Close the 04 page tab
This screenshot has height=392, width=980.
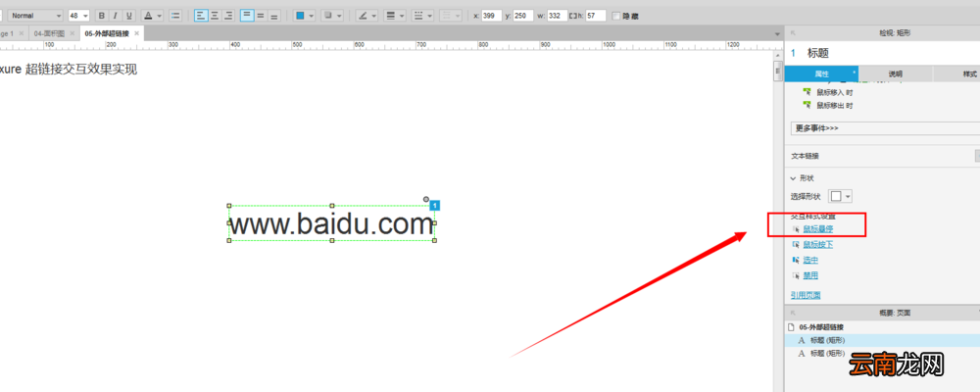pyautogui.click(x=72, y=33)
